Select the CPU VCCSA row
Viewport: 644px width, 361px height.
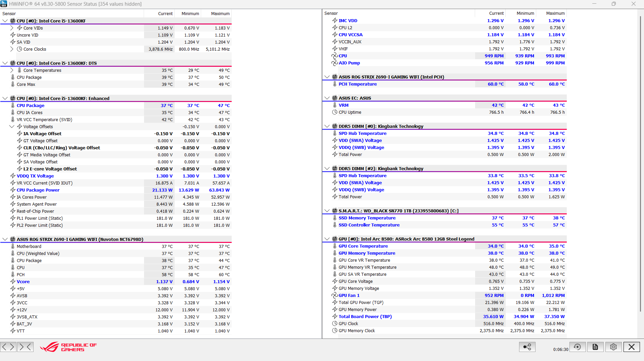click(x=445, y=35)
